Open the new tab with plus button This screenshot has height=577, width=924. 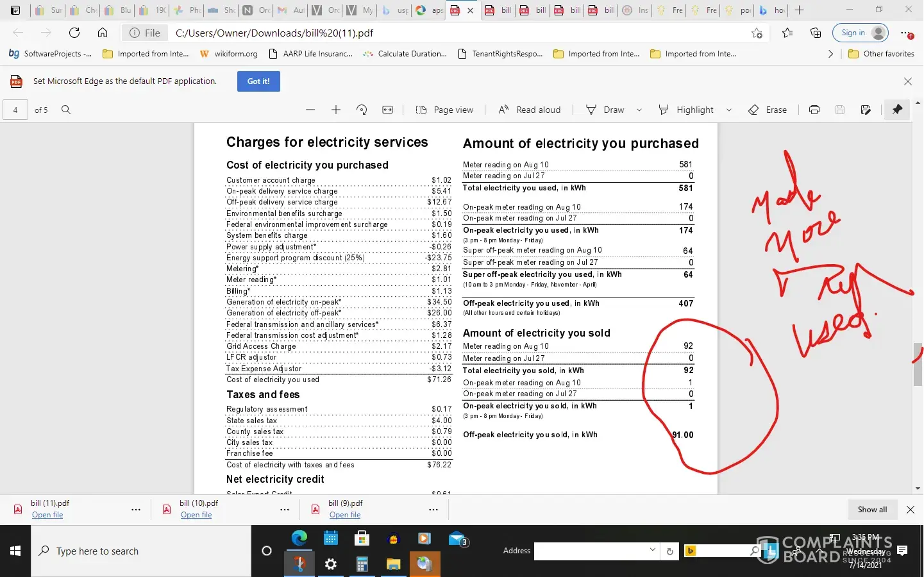tap(799, 10)
